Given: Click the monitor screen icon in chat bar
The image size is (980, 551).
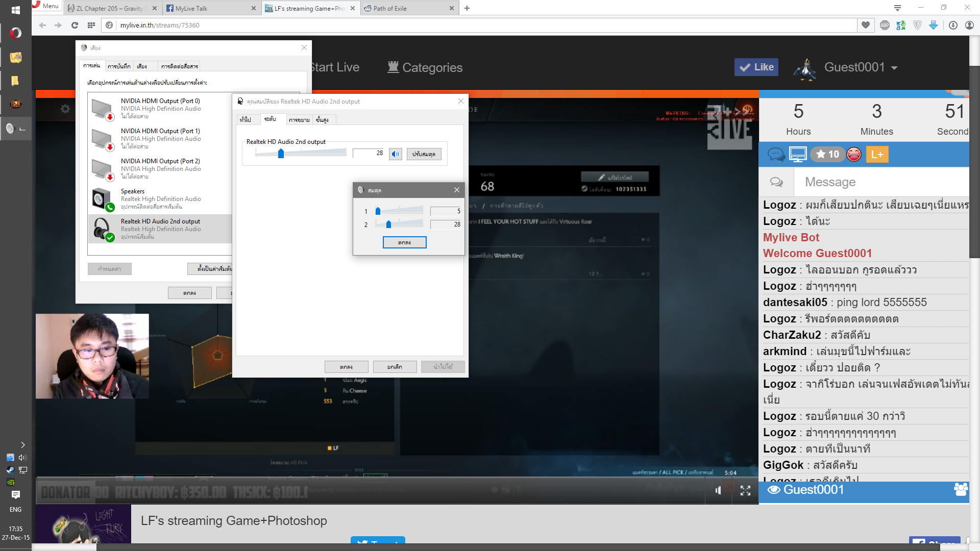Looking at the screenshot, I should (798, 154).
